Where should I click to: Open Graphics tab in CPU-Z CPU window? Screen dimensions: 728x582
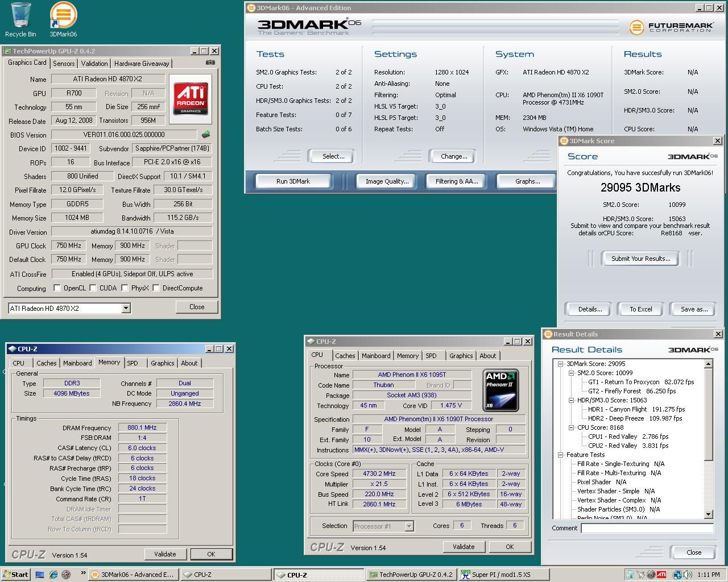(461, 356)
